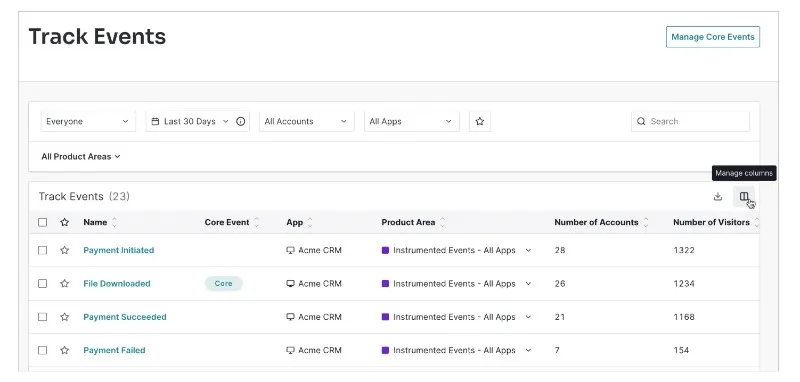Screen dimensions: 800x382
Task: Star the Payment Failed event
Action: tap(64, 350)
